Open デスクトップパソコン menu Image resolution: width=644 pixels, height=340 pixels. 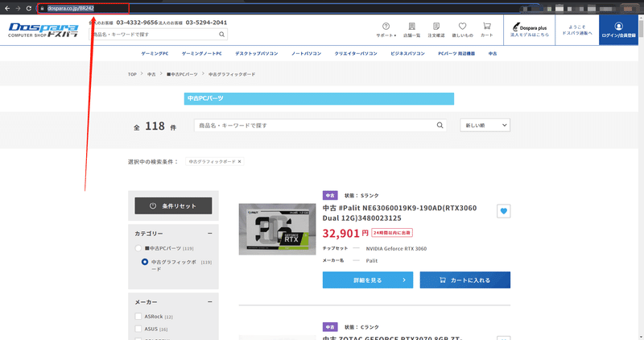[257, 53]
